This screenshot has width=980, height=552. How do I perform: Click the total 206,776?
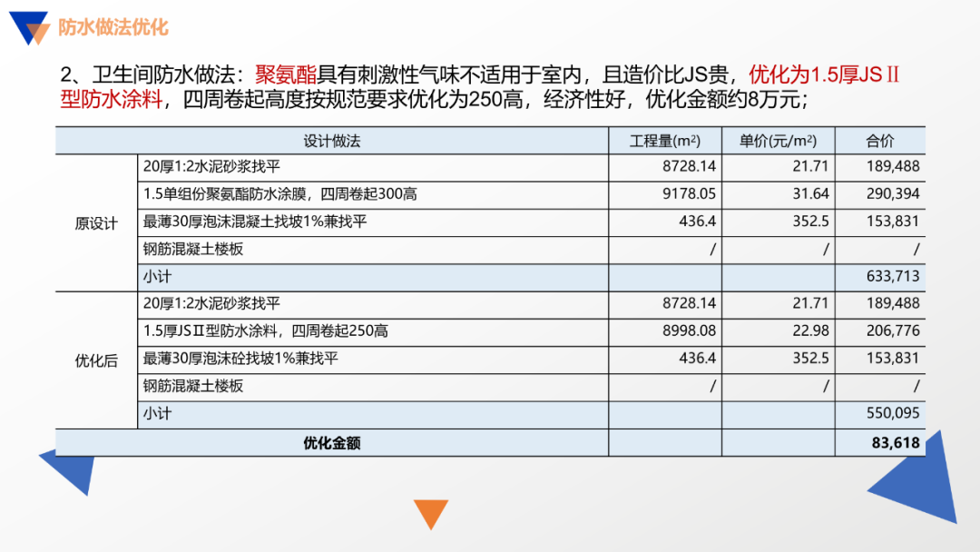coord(893,330)
